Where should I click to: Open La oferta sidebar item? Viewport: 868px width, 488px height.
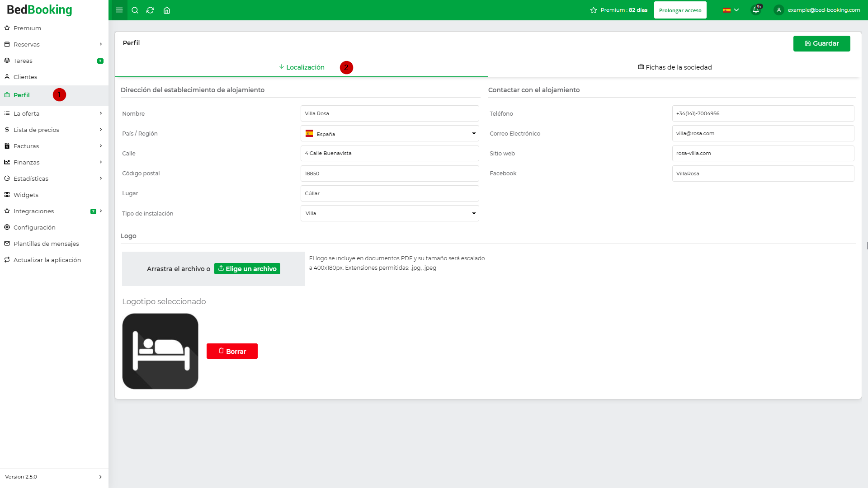pyautogui.click(x=54, y=113)
